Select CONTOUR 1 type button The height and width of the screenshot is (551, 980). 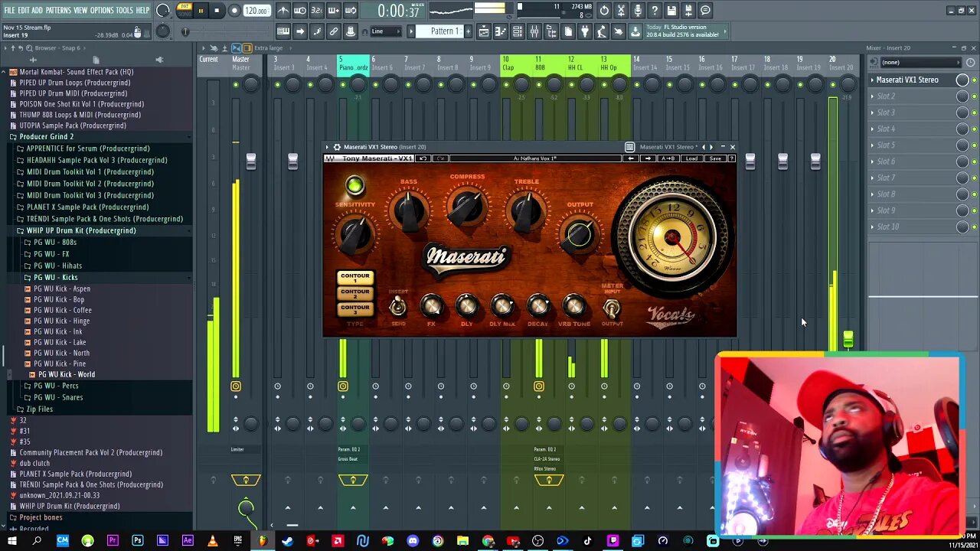pos(354,277)
